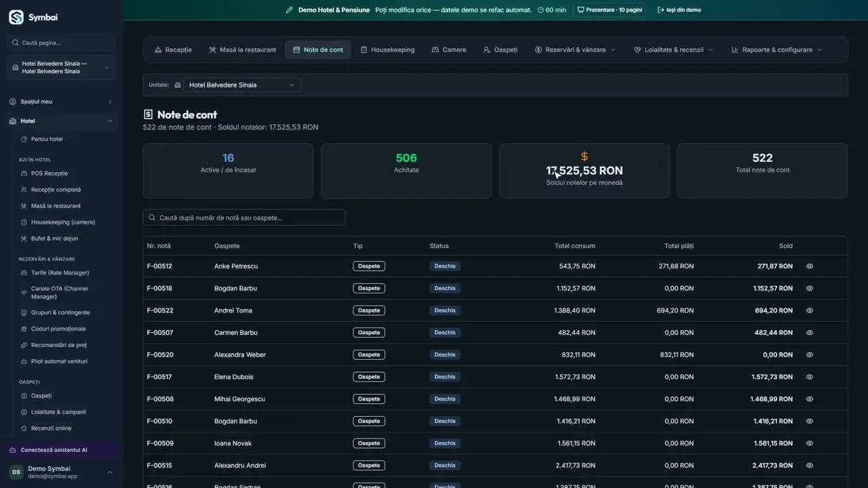868x488 pixels.
Task: Expand Rezervări & vânzare menu
Action: click(x=575, y=49)
